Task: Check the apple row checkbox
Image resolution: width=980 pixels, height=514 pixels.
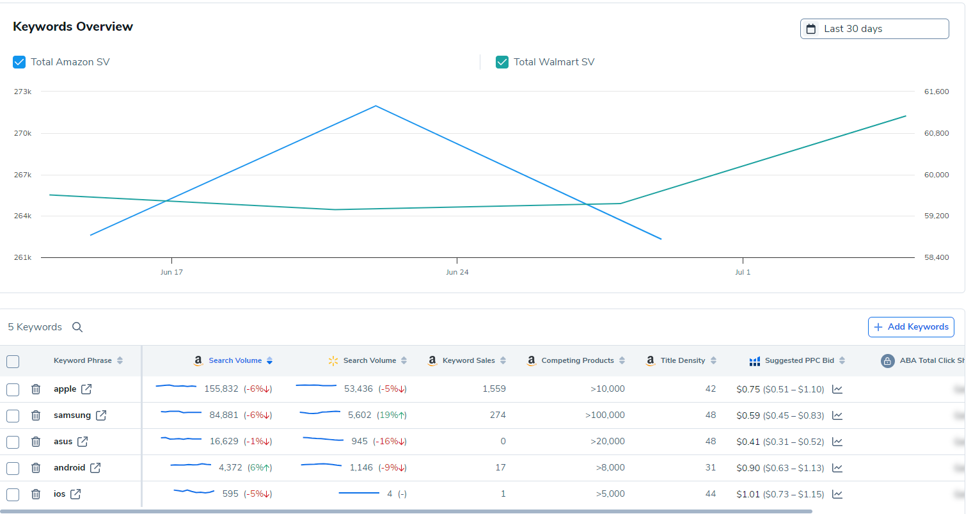Action: pos(13,389)
